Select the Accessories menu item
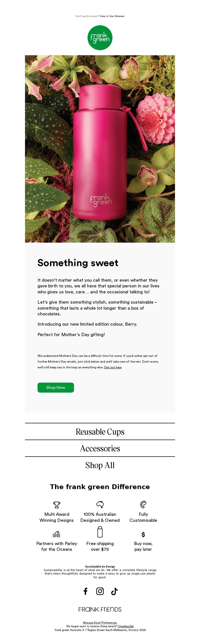200x644 pixels. [x=100, y=449]
